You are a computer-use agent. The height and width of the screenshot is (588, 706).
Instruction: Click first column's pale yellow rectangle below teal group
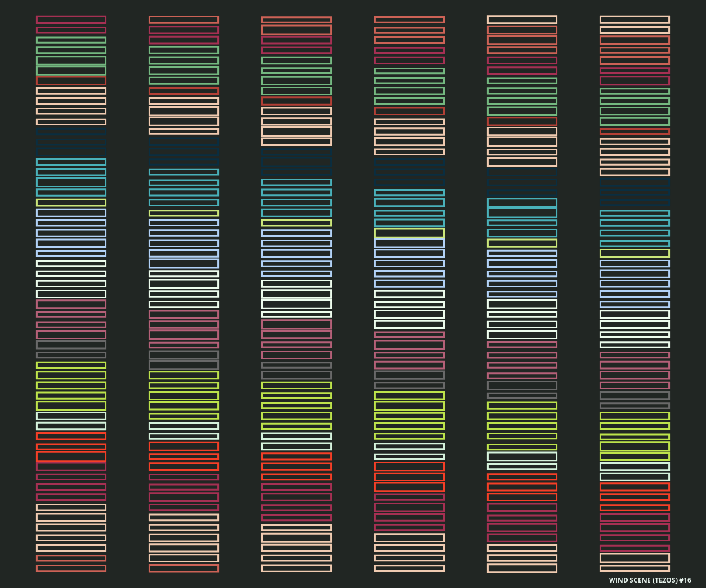(x=71, y=203)
